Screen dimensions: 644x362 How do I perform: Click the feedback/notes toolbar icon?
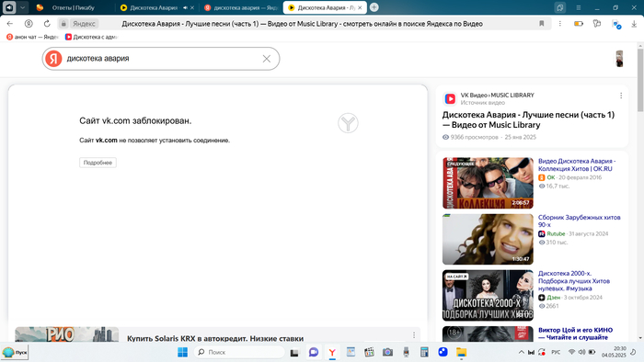pos(597,24)
